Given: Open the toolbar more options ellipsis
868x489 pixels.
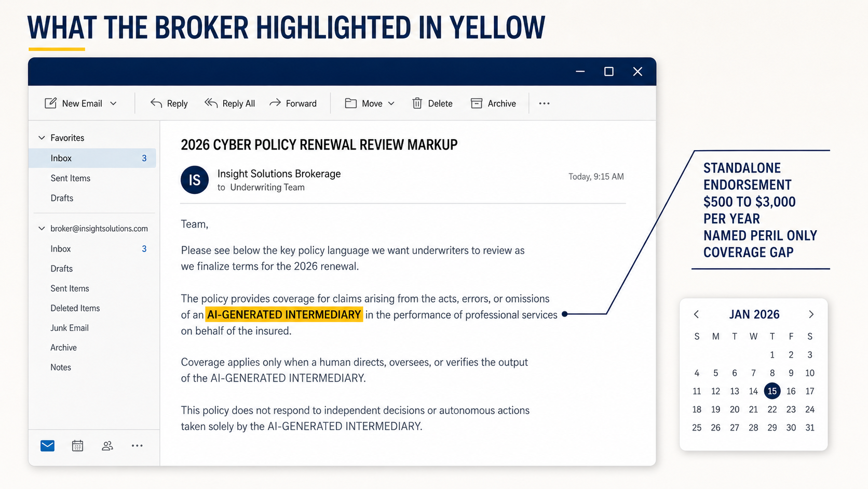Looking at the screenshot, I should pyautogui.click(x=544, y=103).
